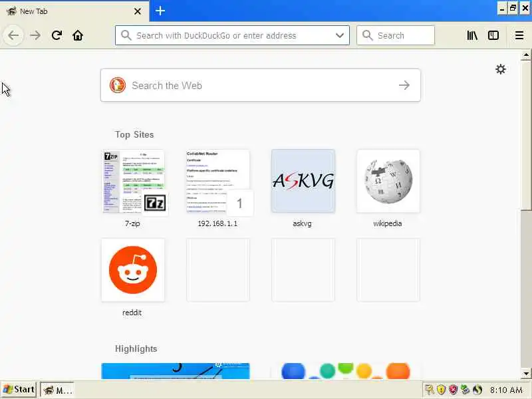Click the 192.168.1.1 site label
Screen dimensions: 532x399
pyautogui.click(x=217, y=223)
